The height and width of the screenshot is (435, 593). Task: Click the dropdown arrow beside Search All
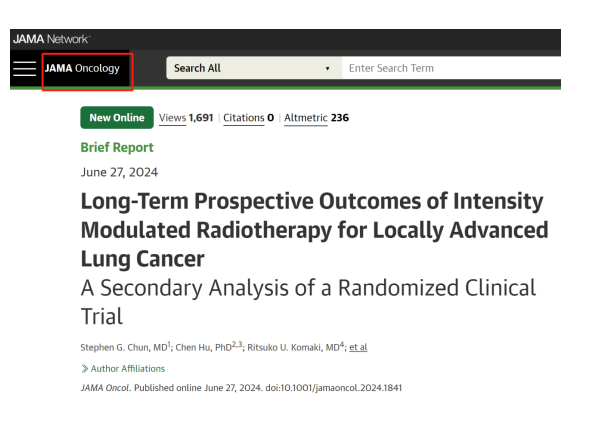coord(328,68)
